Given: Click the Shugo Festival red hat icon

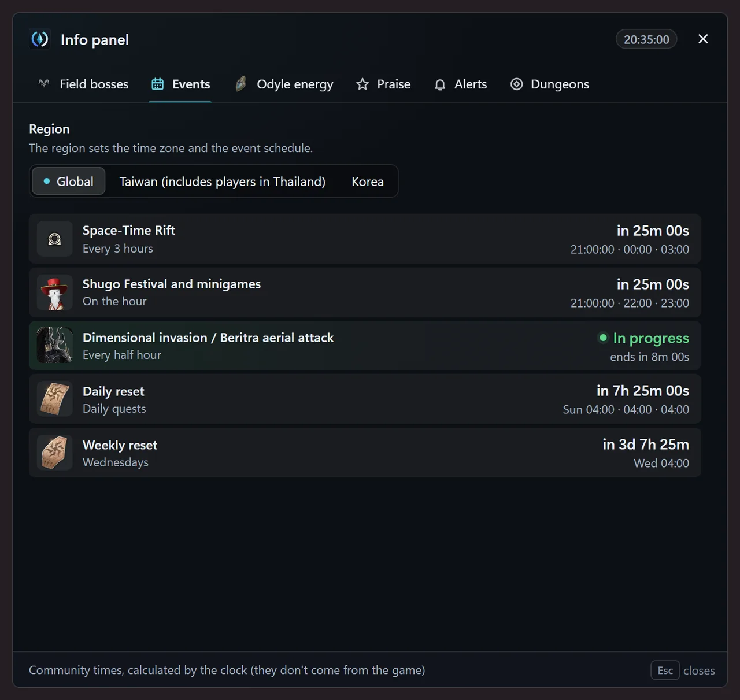Looking at the screenshot, I should [55, 292].
